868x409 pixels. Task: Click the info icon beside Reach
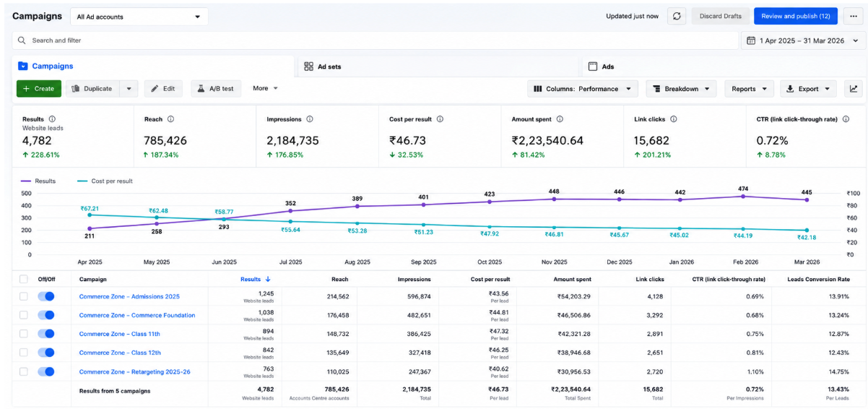pos(171,119)
